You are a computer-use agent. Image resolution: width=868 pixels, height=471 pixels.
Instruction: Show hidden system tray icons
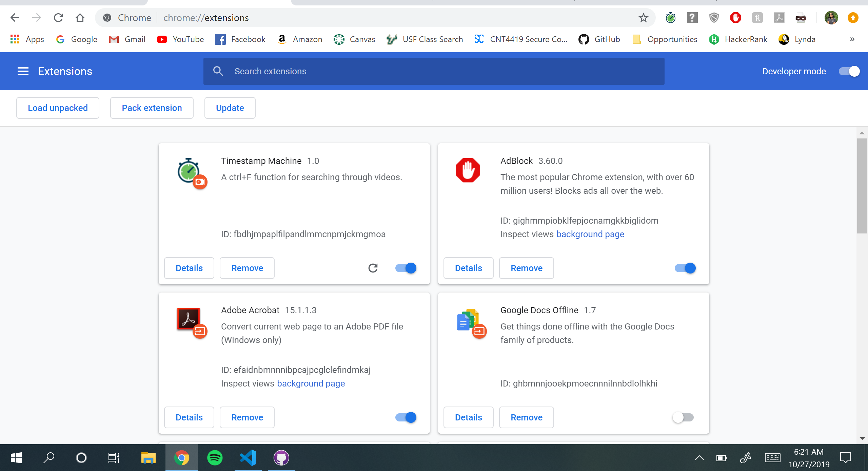699,458
